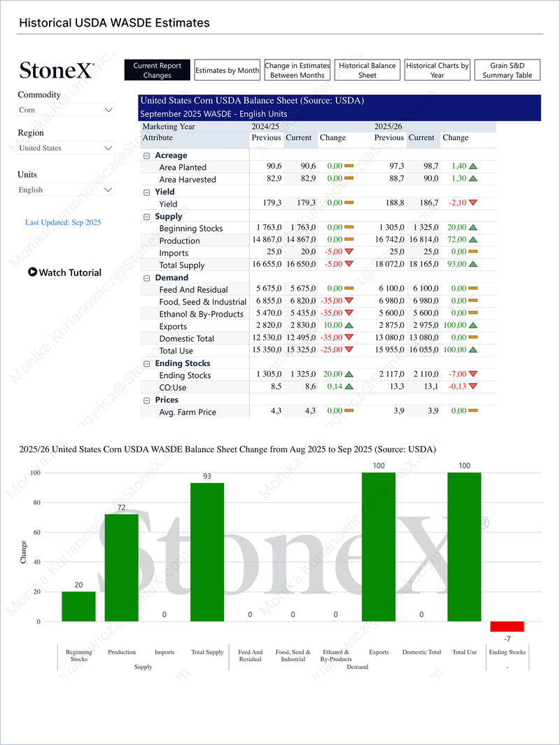
Task: Open the Region dropdown showing United States
Action: coord(66,148)
